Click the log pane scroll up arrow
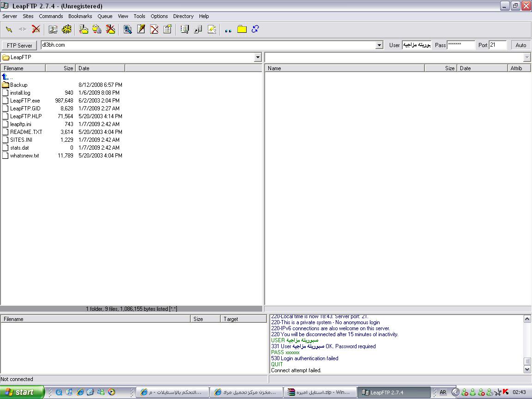This screenshot has width=532, height=399. [x=527, y=319]
